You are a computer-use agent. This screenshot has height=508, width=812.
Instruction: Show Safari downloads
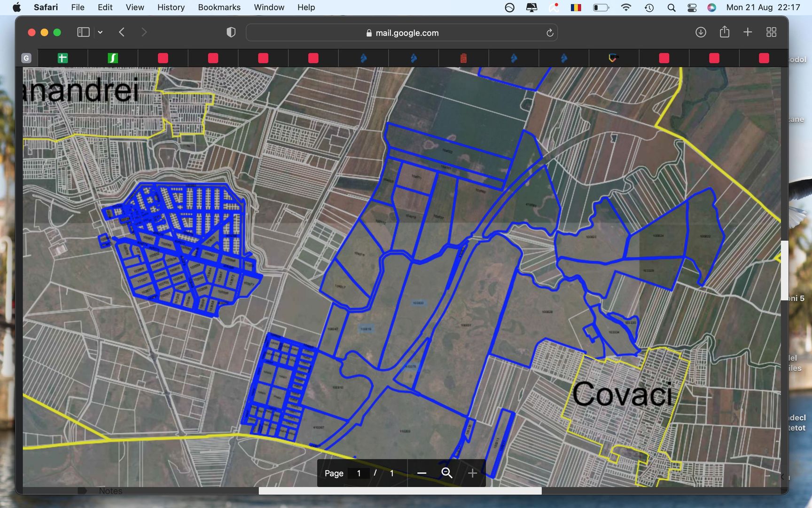(x=701, y=32)
